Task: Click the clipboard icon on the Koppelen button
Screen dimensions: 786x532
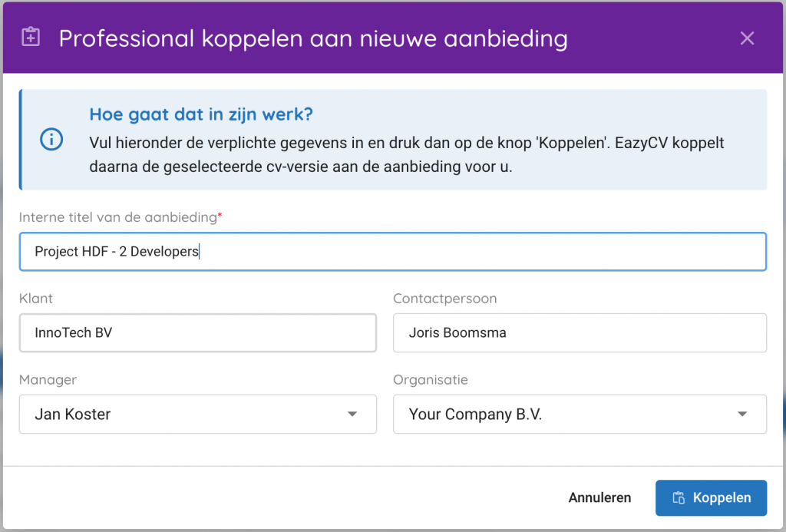Action: pyautogui.click(x=679, y=498)
